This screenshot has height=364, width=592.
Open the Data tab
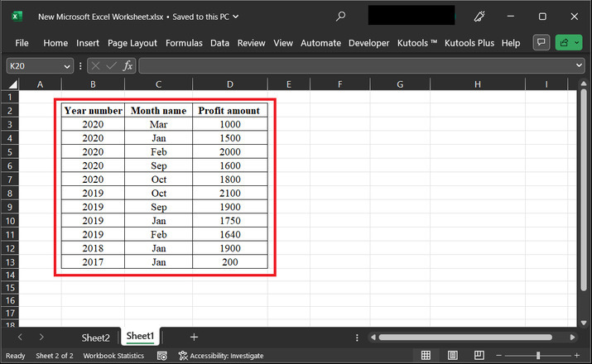pyautogui.click(x=219, y=43)
